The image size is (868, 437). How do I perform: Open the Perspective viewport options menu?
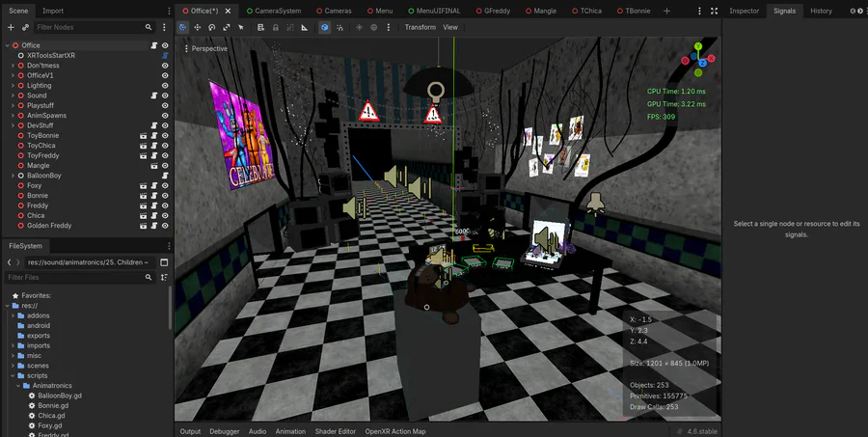click(x=206, y=49)
